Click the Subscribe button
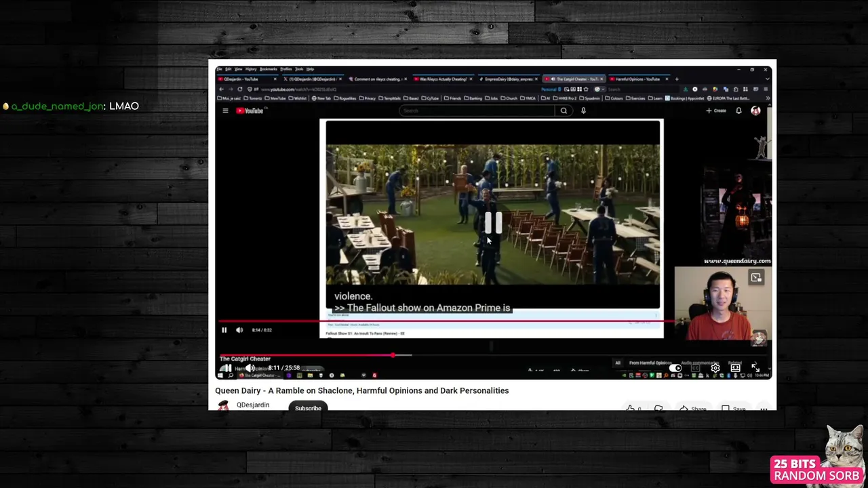The image size is (868, 488). pyautogui.click(x=308, y=408)
